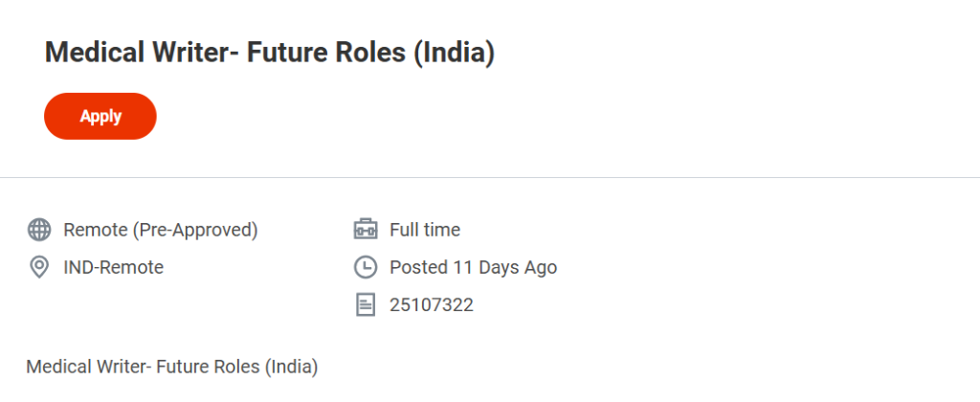Click the horizontal divider below the Apply button

[490, 177]
